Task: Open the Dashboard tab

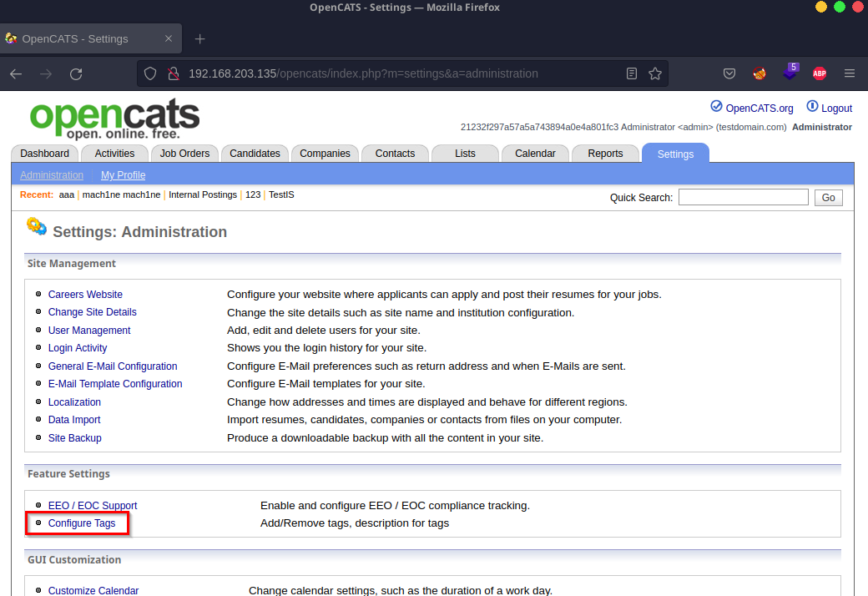Action: (x=45, y=154)
